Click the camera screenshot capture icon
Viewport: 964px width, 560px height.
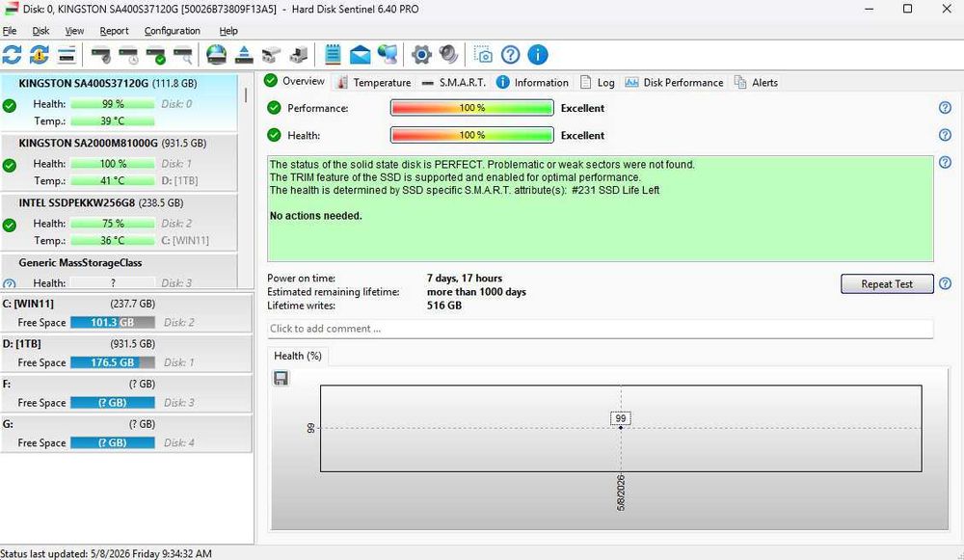pyautogui.click(x=483, y=55)
